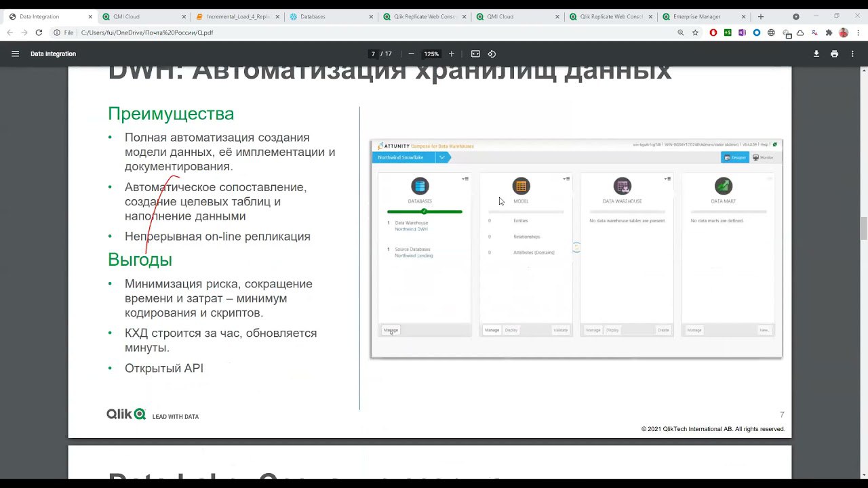Click the Qlik logo in slide footer
The width and height of the screenshot is (868, 488).
coord(126,414)
